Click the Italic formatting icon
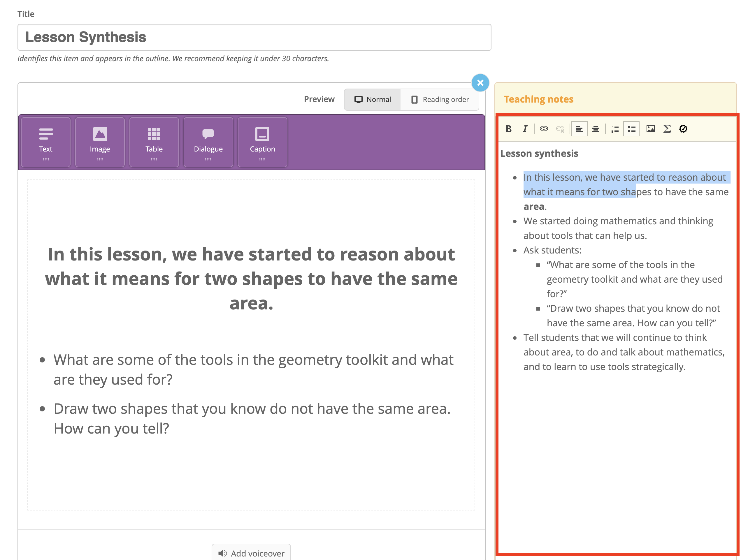This screenshot has width=748, height=560. pyautogui.click(x=525, y=129)
